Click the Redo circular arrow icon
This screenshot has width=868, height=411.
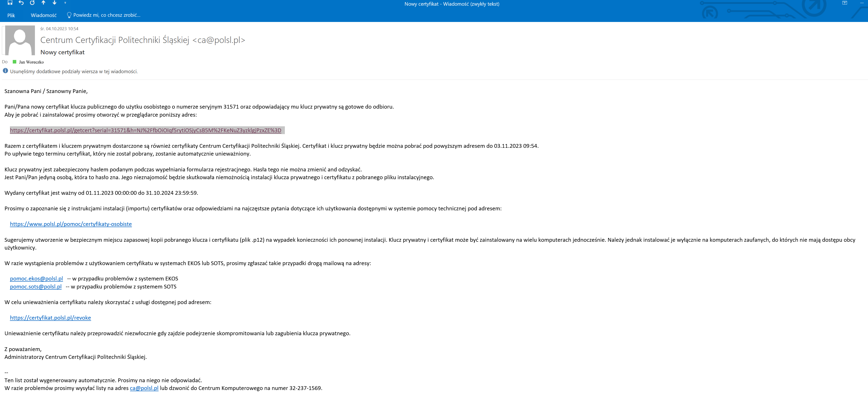click(x=32, y=3)
